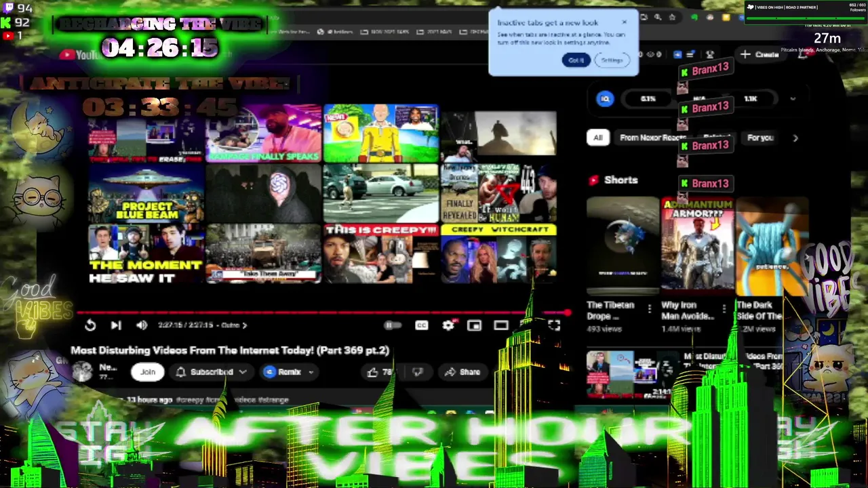
Task: Seek on the red progress bar
Action: [x=323, y=312]
